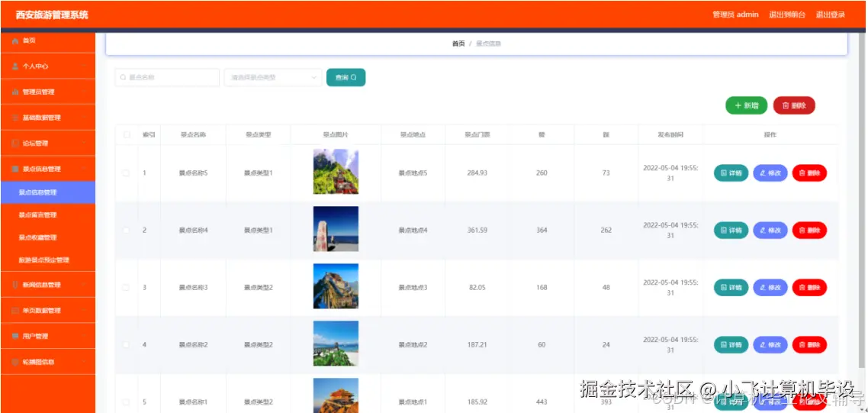868x413 pixels.
Task: Click the ticket price 284.93
Action: click(x=477, y=173)
